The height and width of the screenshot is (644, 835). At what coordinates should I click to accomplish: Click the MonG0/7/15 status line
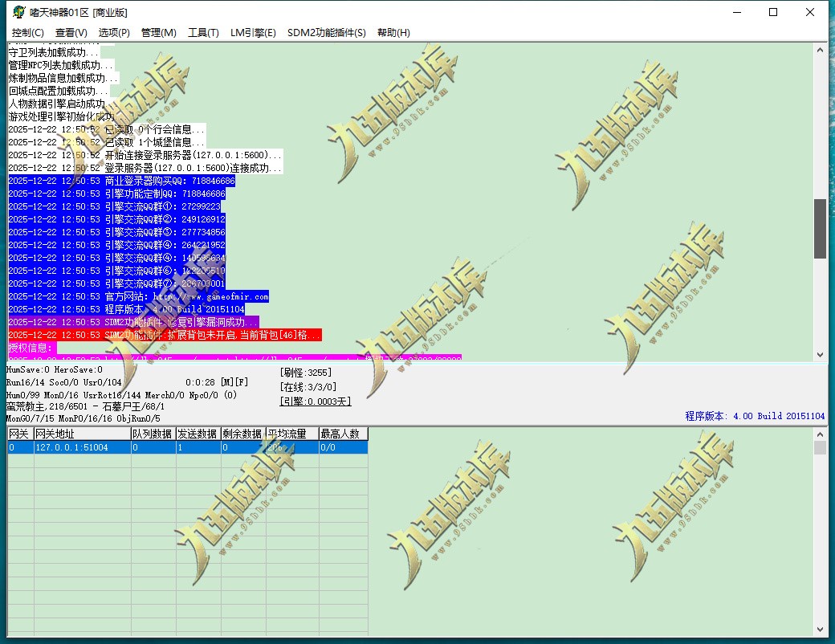point(83,418)
